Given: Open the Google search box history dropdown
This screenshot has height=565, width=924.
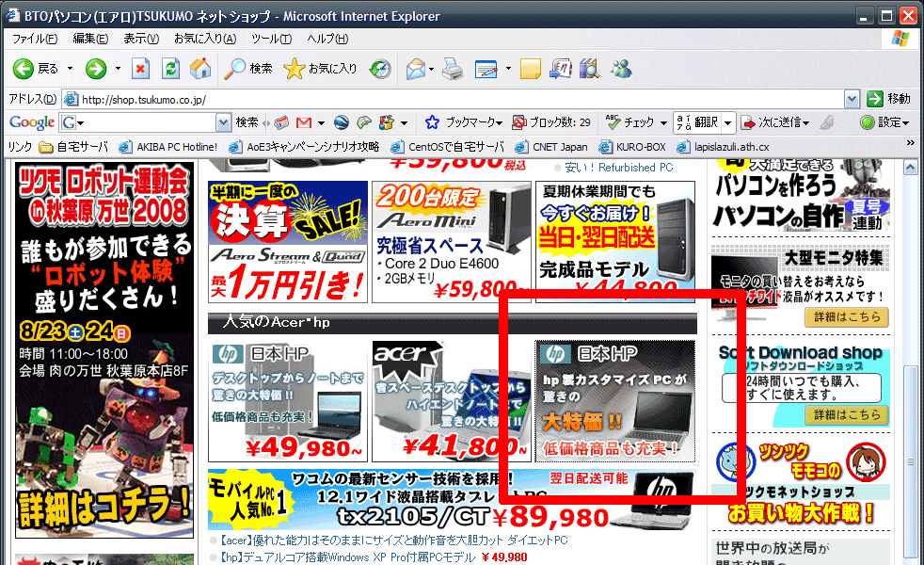Looking at the screenshot, I should tap(223, 122).
